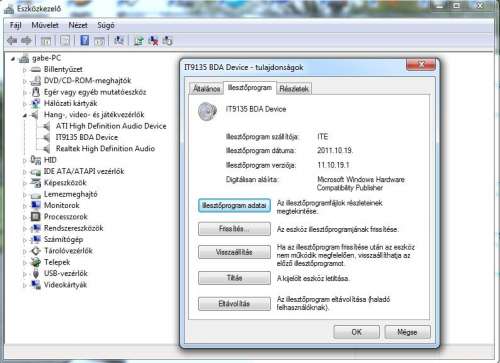Collapse Hang-, video- és játékvezérlők node
This screenshot has height=363, width=500.
point(25,115)
